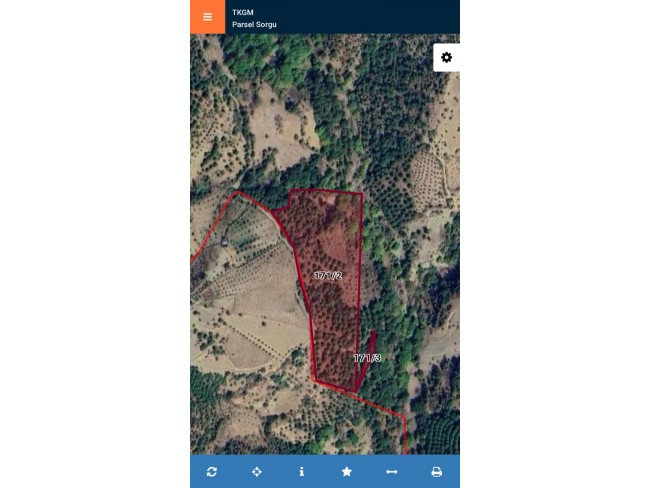This screenshot has width=650, height=488.
Task: Open map settings with the gear icon
Action: tap(446, 57)
